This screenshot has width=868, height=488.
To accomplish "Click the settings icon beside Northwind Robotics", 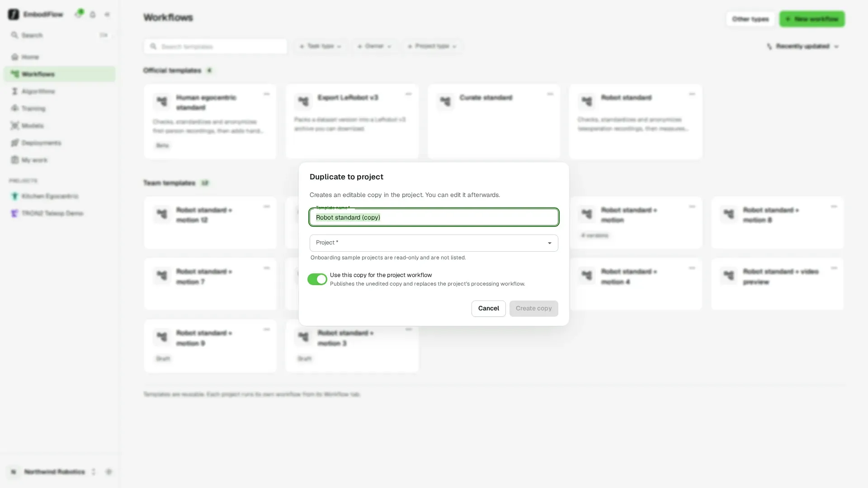I will tap(108, 472).
